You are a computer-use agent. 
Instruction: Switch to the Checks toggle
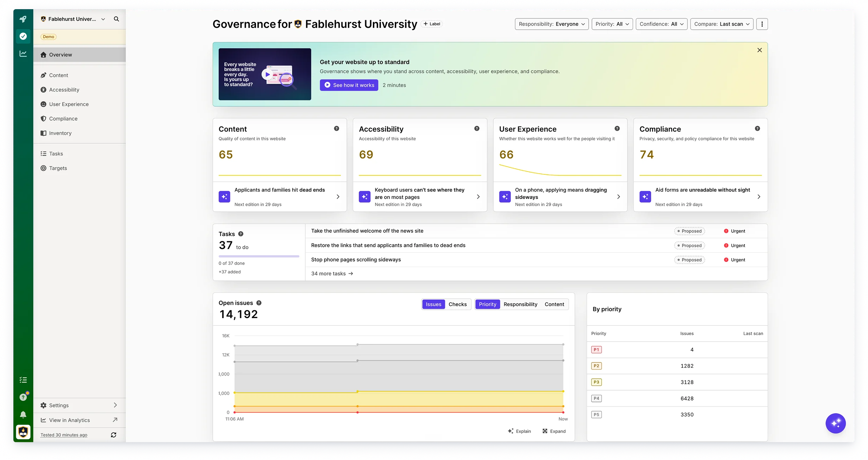[457, 304]
